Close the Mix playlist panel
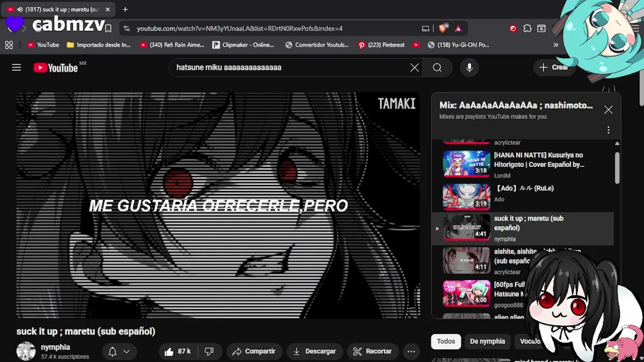Screen dimensions: 644x362 [x=608, y=110]
